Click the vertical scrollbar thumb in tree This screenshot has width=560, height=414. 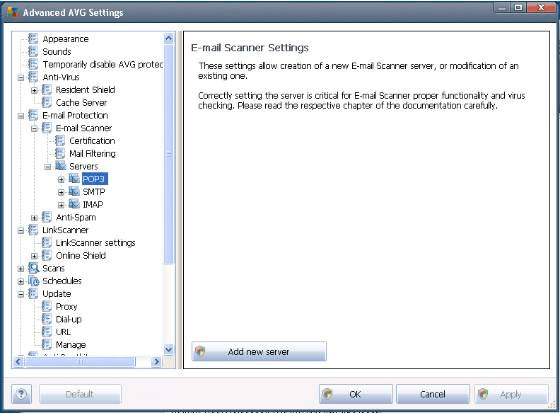coord(169,154)
